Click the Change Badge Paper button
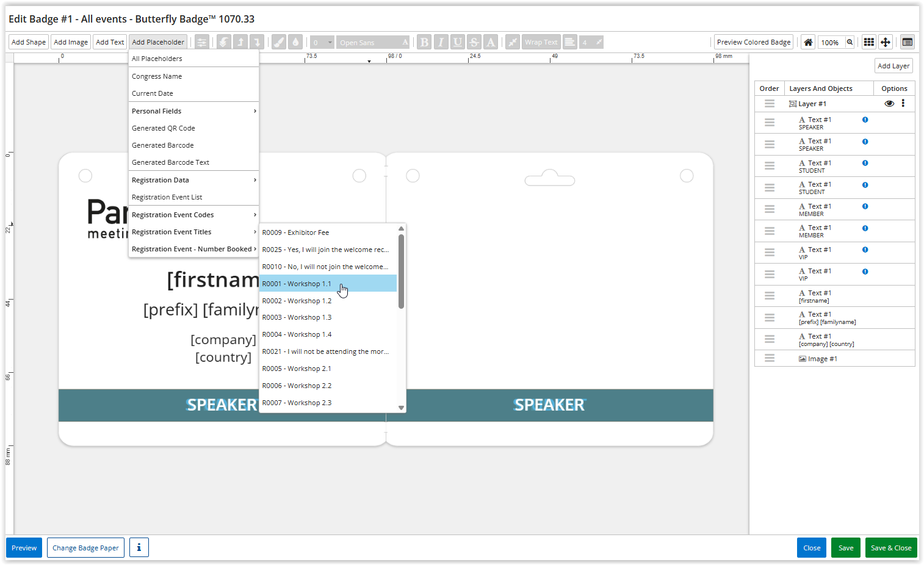 (85, 547)
